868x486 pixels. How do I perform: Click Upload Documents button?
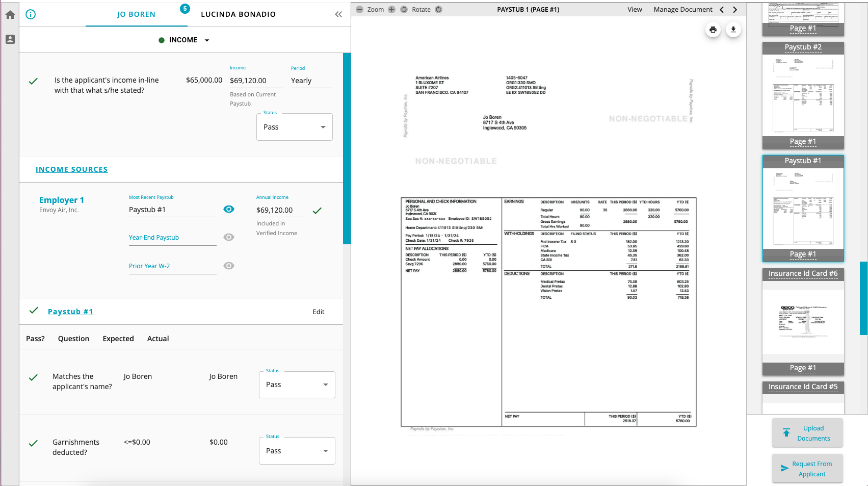point(807,433)
